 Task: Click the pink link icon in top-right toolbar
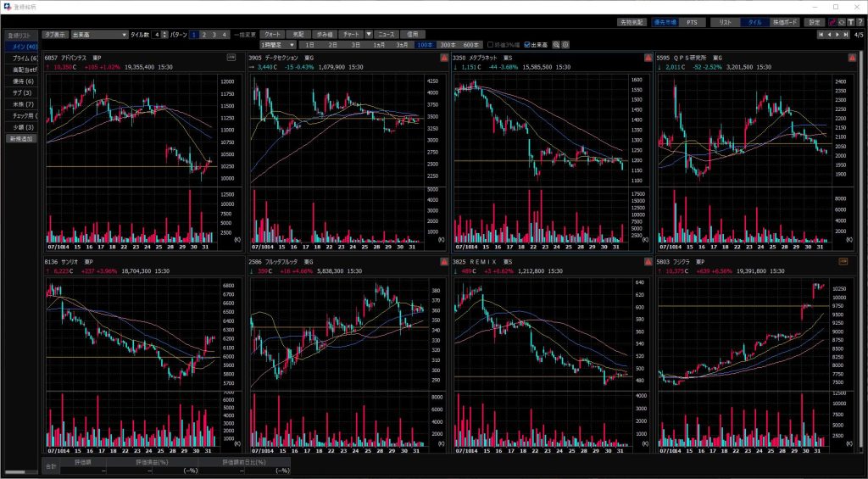pos(831,22)
